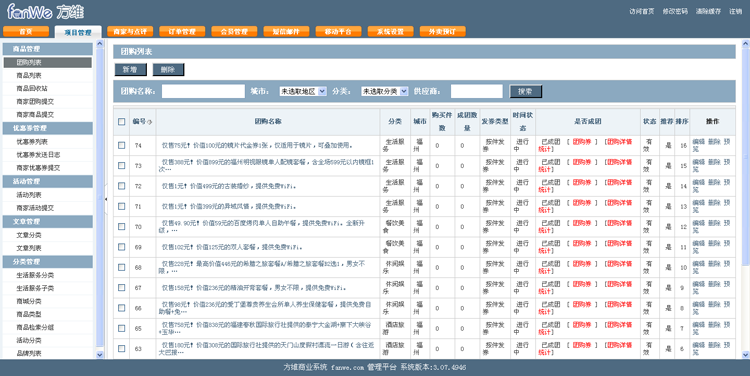Collapse the sidebar using the splitter arrow

[x=106, y=199]
